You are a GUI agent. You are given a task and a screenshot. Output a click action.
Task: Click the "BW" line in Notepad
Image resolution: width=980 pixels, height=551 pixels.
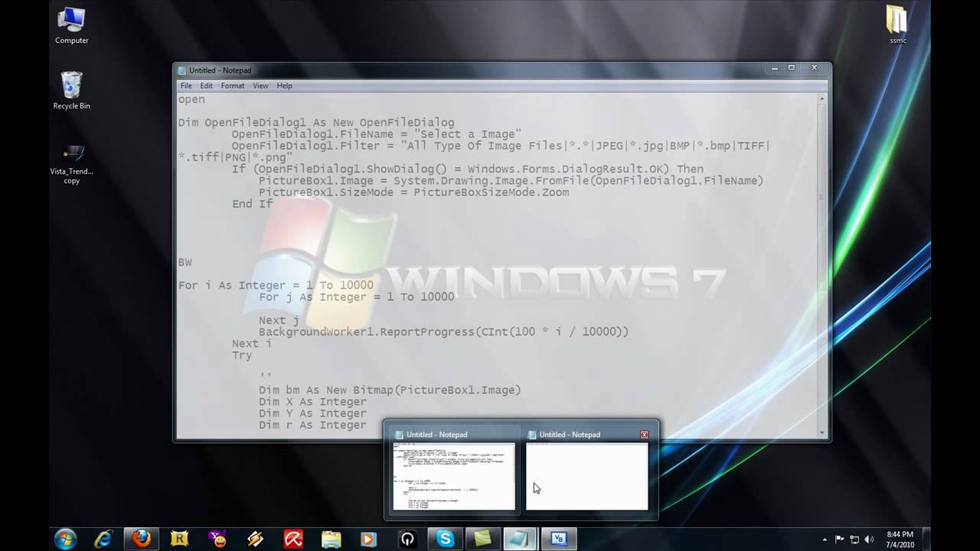[185, 262]
